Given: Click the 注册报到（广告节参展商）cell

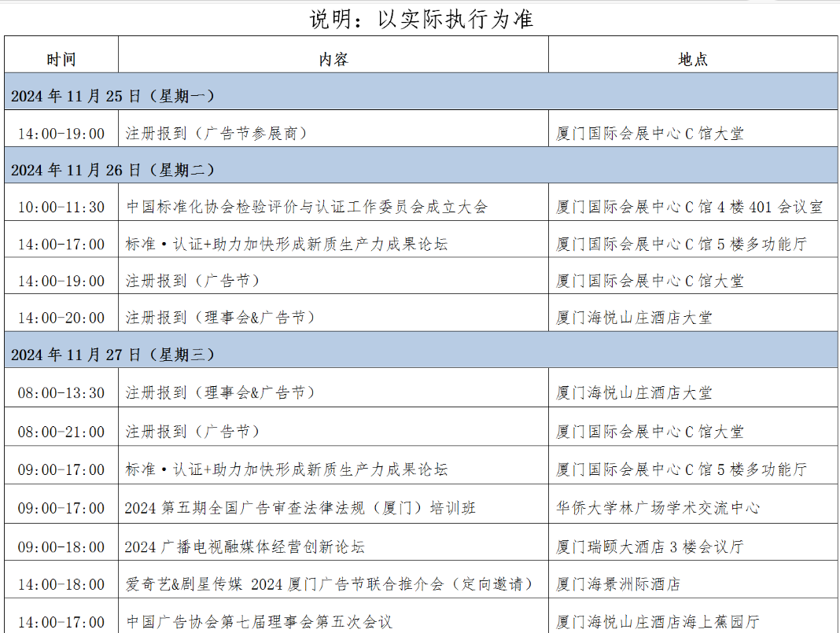Looking at the screenshot, I should [216, 134].
